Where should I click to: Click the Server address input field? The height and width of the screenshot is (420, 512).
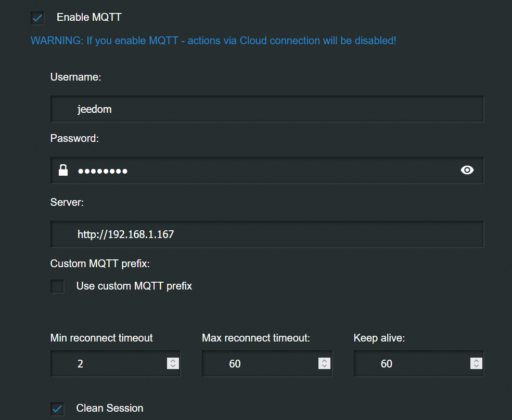pos(266,234)
